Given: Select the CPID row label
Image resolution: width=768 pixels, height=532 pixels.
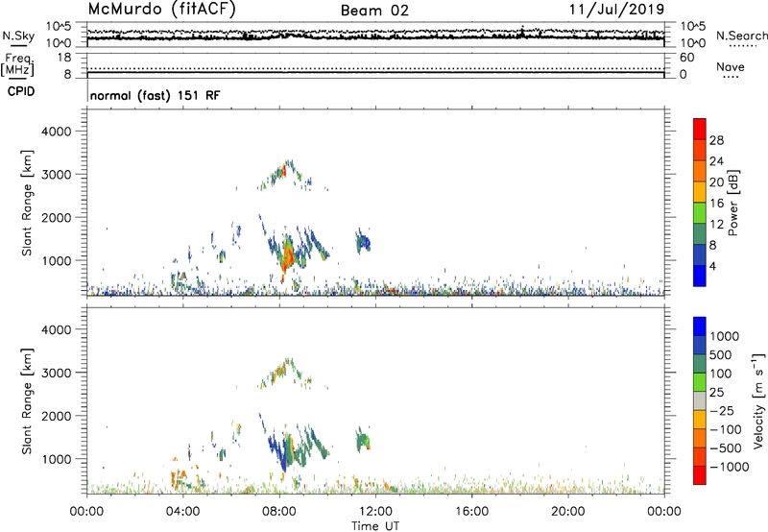Looking at the screenshot, I should [21, 91].
